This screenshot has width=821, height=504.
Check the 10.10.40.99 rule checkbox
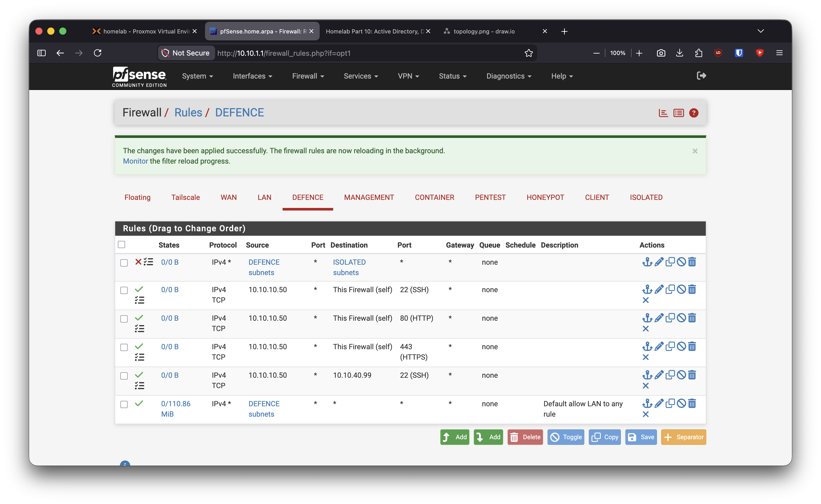click(124, 376)
